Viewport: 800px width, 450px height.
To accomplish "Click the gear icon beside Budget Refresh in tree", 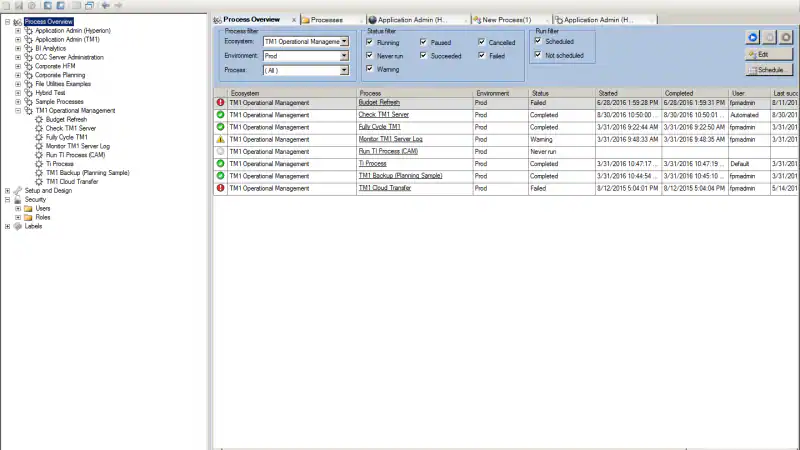I will tap(39, 119).
